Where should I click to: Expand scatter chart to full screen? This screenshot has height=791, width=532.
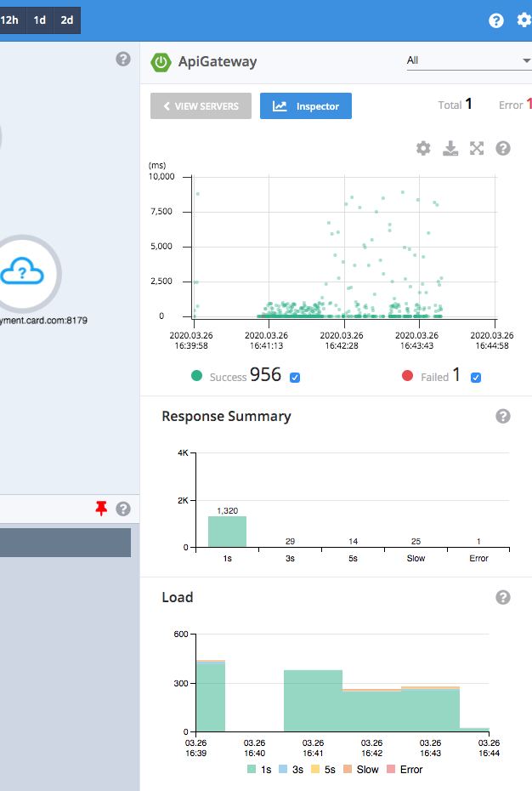[x=477, y=148]
